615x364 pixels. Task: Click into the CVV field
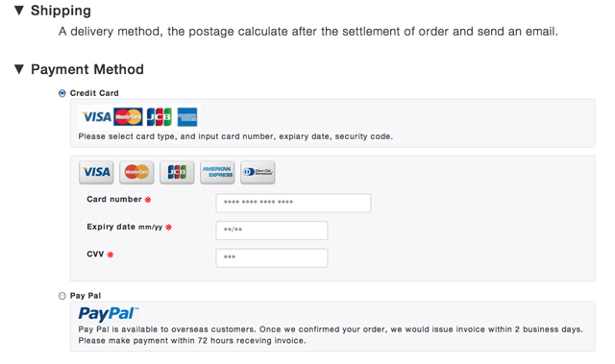pos(272,257)
